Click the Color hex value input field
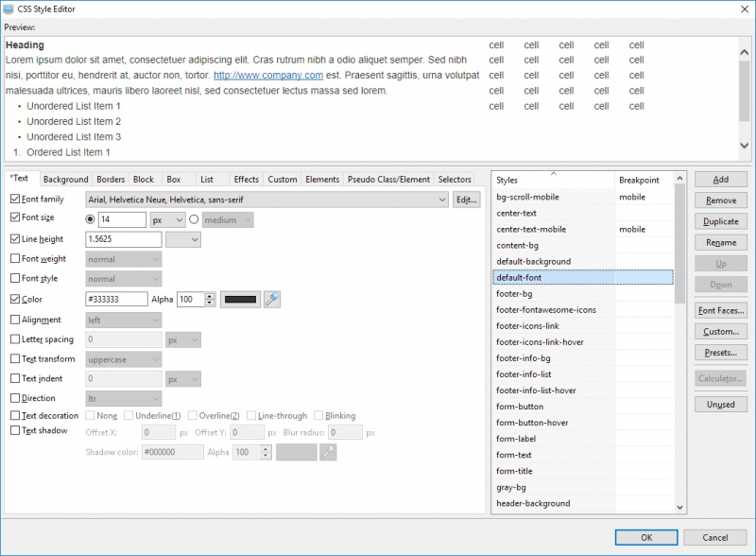 (x=116, y=299)
